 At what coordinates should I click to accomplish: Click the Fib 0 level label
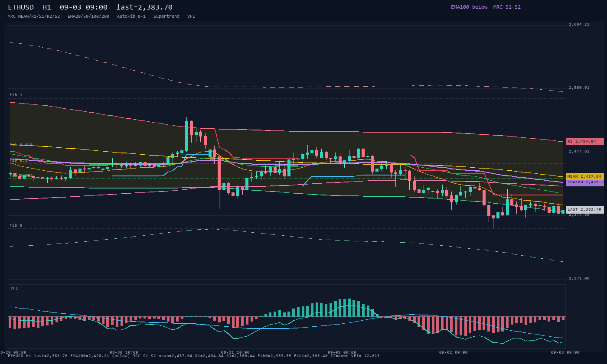(x=16, y=225)
